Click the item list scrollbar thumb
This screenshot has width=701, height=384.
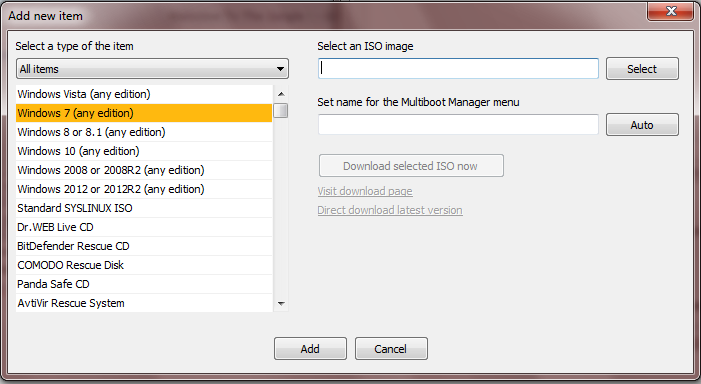point(281,110)
